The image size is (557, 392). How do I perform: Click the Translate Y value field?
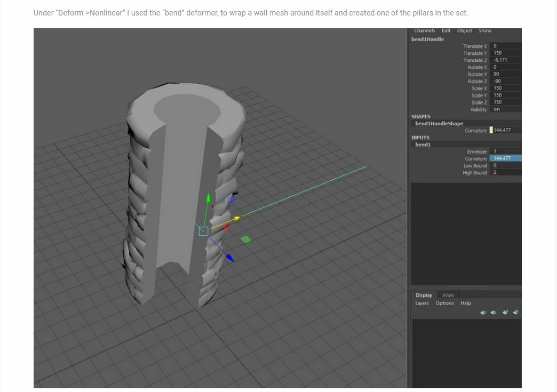505,53
